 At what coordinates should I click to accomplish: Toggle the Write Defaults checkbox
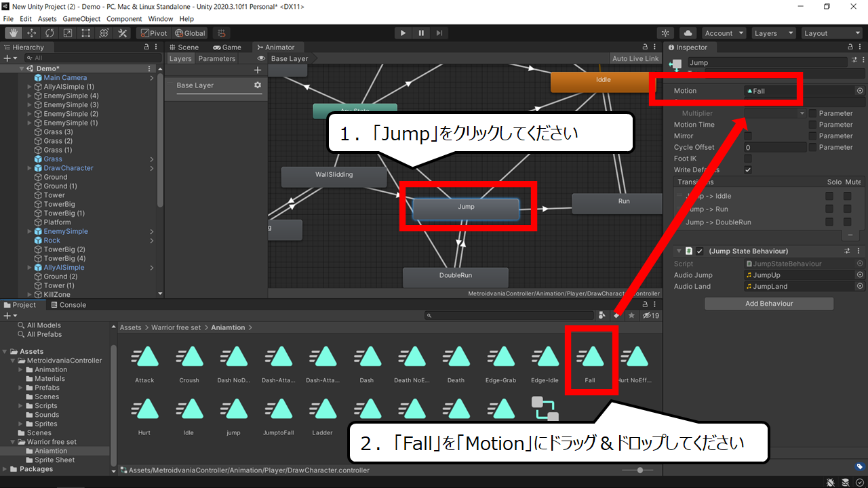pos(748,170)
